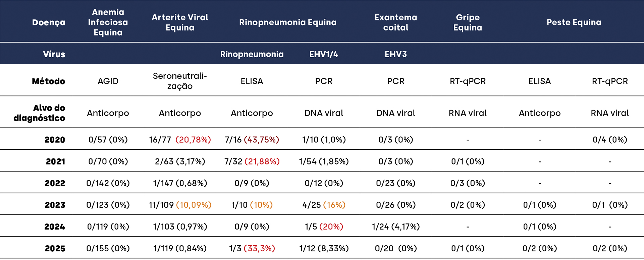Viewport: 644px width, 260px height.
Task: Select the EHV3 virus subheader
Action: click(x=396, y=54)
